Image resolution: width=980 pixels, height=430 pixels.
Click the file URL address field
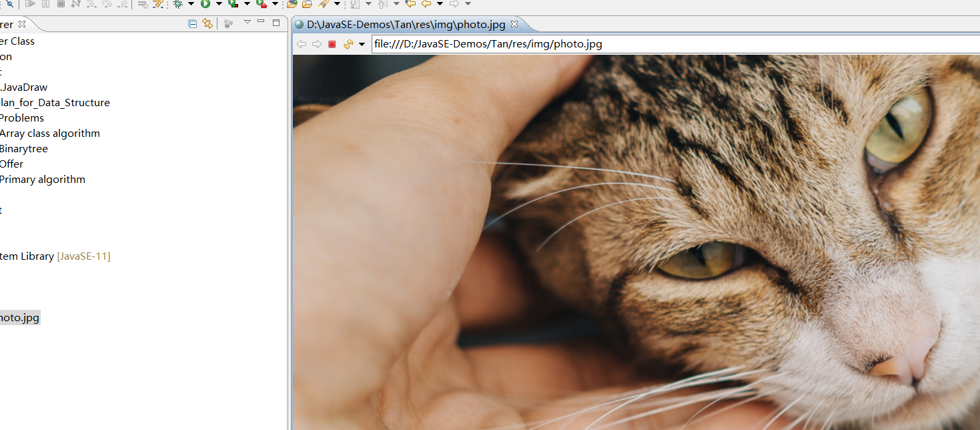coord(675,44)
